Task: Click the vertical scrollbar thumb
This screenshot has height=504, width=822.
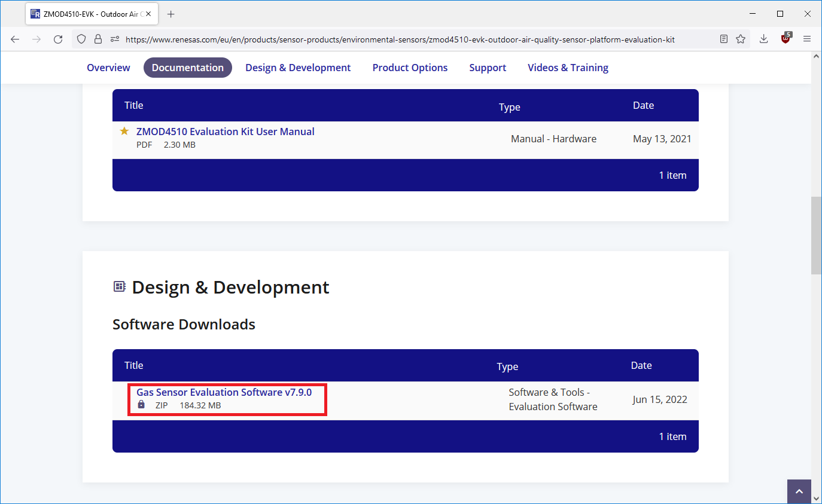Action: click(816, 235)
